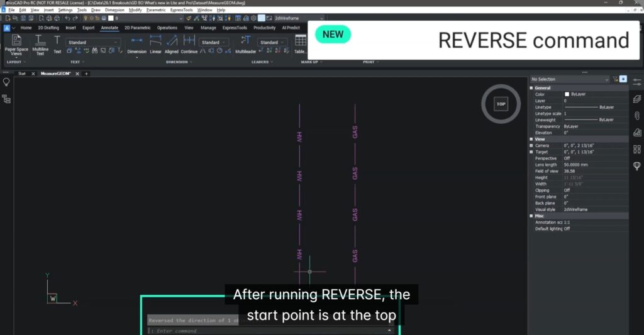The width and height of the screenshot is (644, 335).
Task: Open the Modify menu
Action: tap(135, 10)
